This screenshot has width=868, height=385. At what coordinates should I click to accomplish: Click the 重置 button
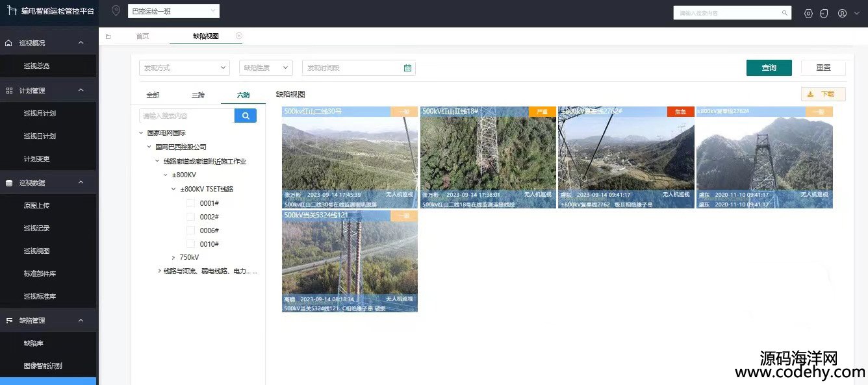click(823, 68)
